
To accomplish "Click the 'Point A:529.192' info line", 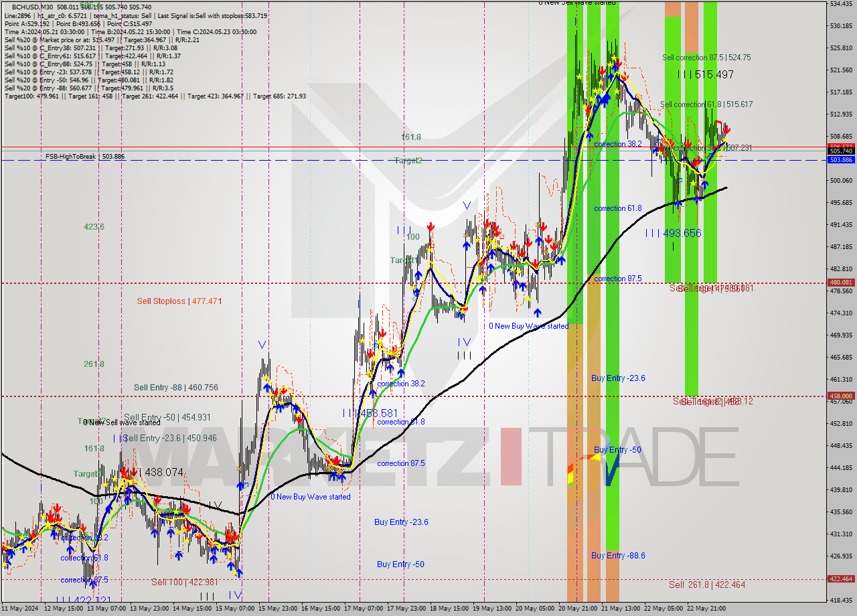I will [x=78, y=23].
